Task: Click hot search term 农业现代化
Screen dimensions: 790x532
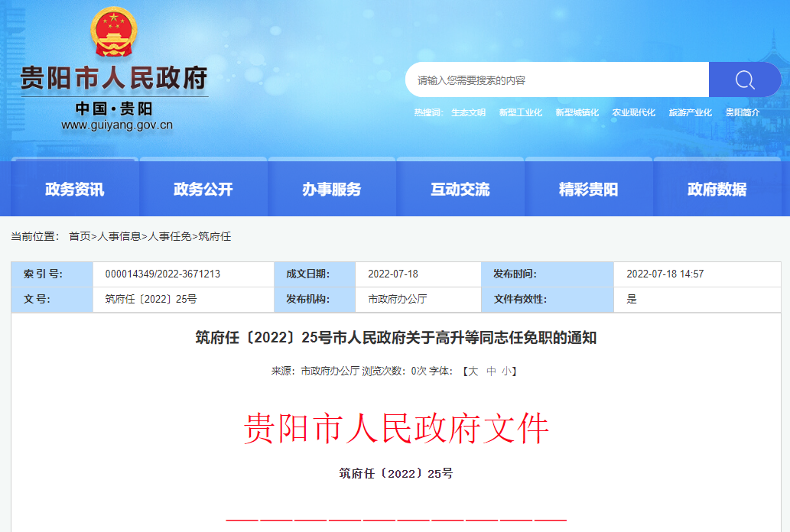Action: coord(633,112)
